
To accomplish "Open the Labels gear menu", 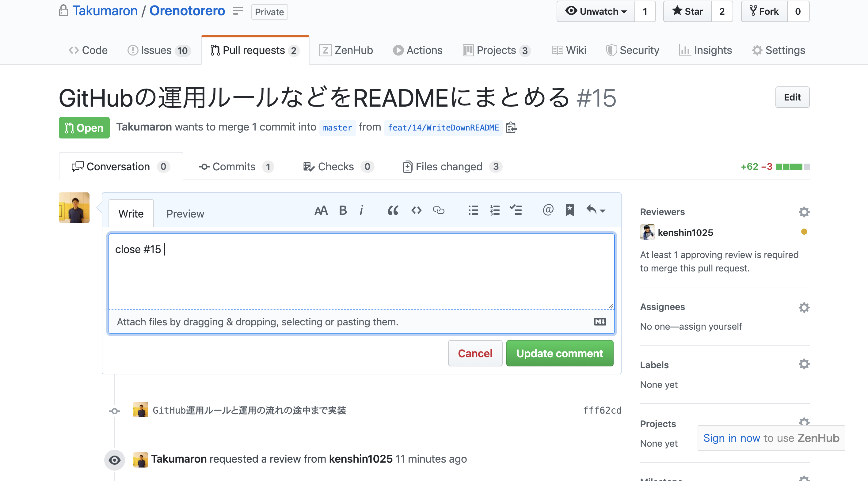I will (804, 364).
